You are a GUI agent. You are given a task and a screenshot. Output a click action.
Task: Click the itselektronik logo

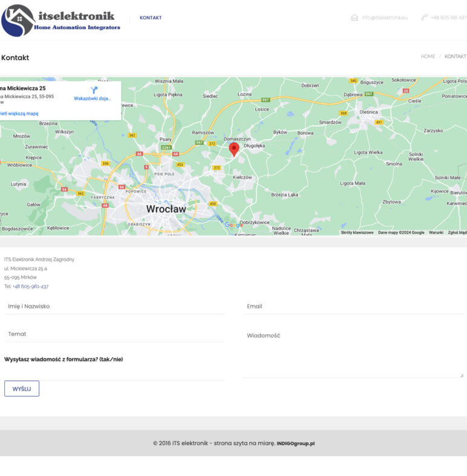point(60,21)
